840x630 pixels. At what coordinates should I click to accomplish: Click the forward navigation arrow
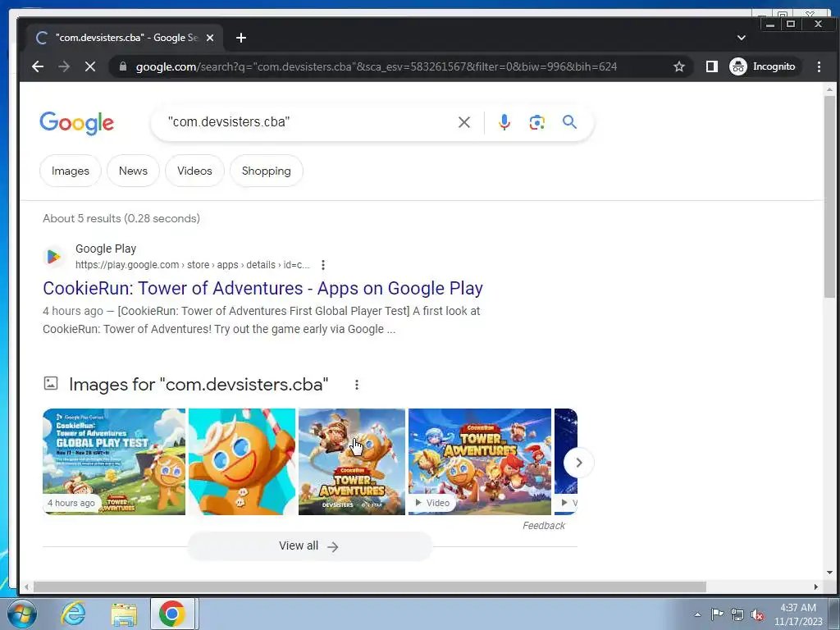click(64, 66)
